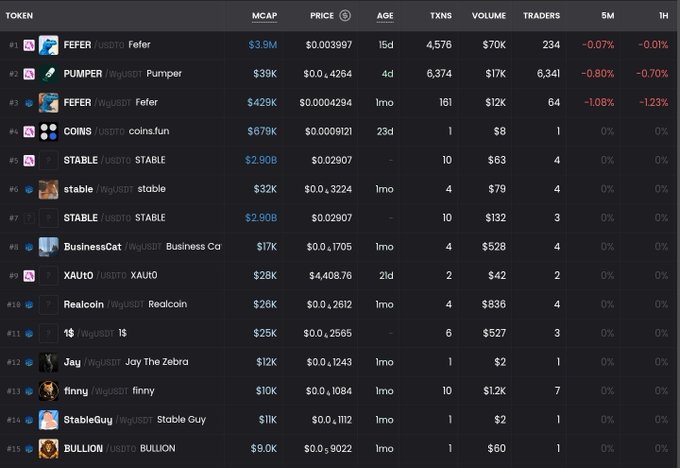Click the BULLION lion avatar

(x=49, y=448)
